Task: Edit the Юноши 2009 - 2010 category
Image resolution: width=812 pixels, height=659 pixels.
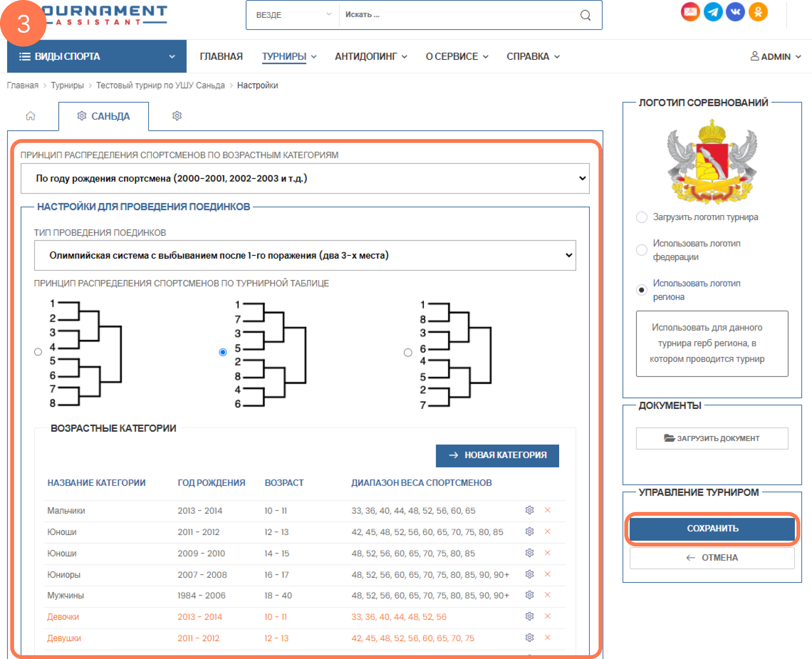Action: 530,553
